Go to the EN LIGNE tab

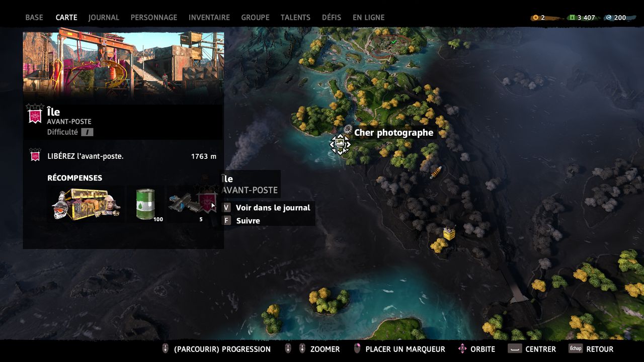click(x=368, y=17)
